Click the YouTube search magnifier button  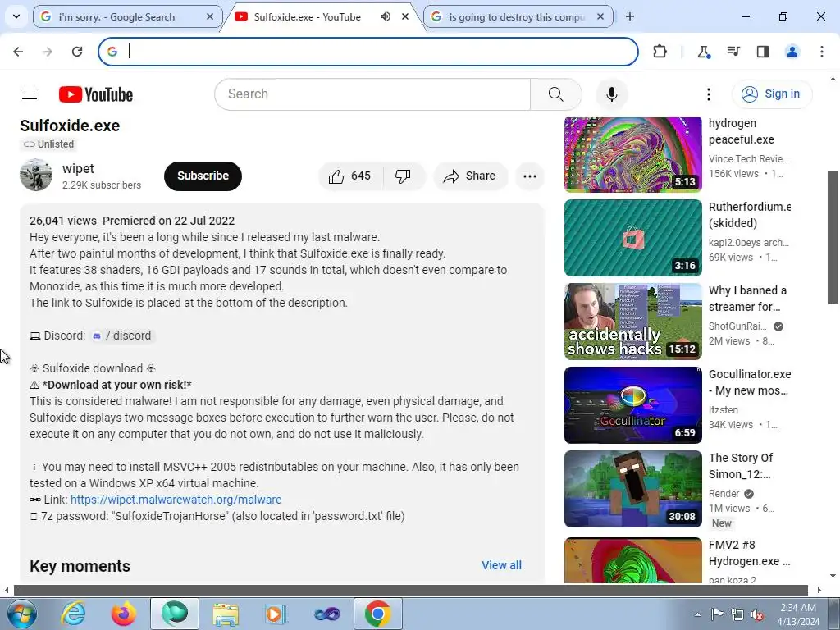555,94
